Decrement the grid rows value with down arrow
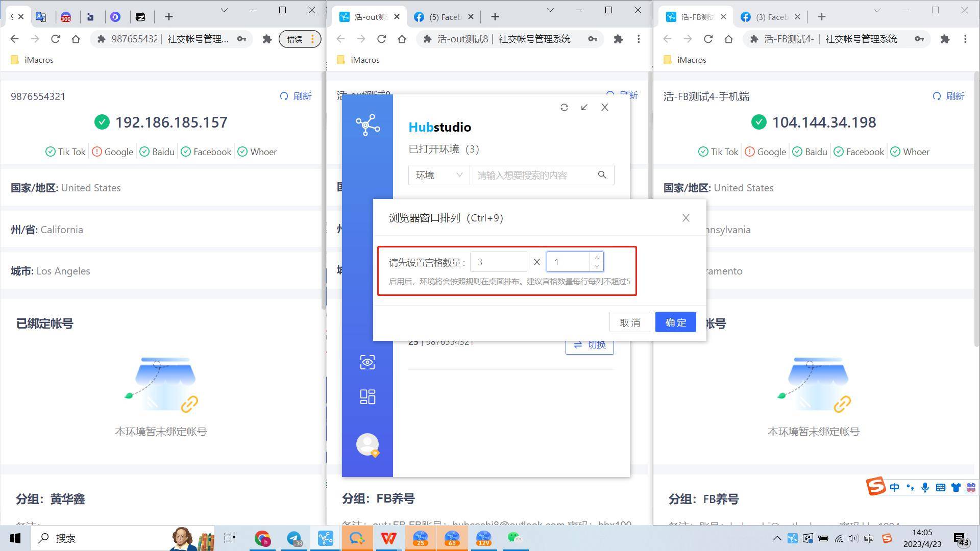980x551 pixels. pyautogui.click(x=597, y=267)
